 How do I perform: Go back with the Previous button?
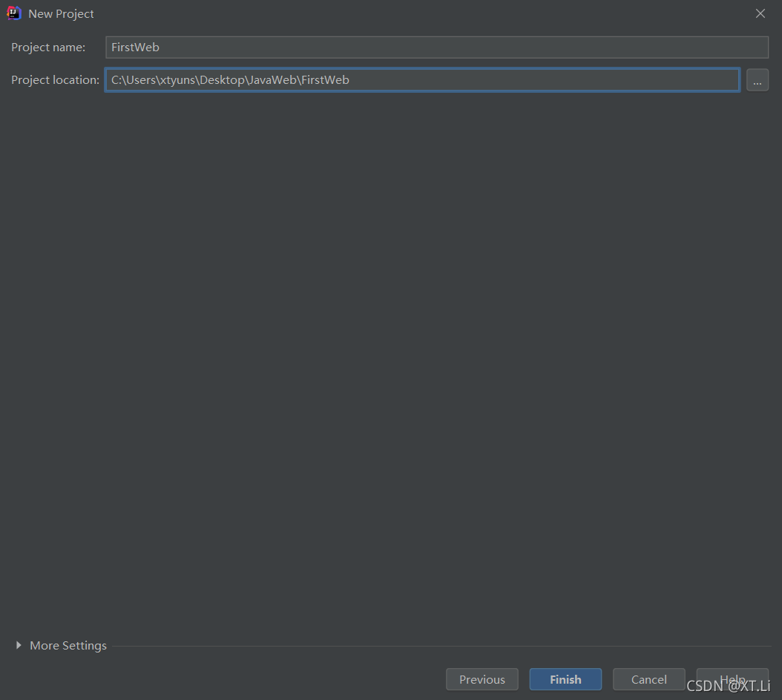(x=482, y=679)
